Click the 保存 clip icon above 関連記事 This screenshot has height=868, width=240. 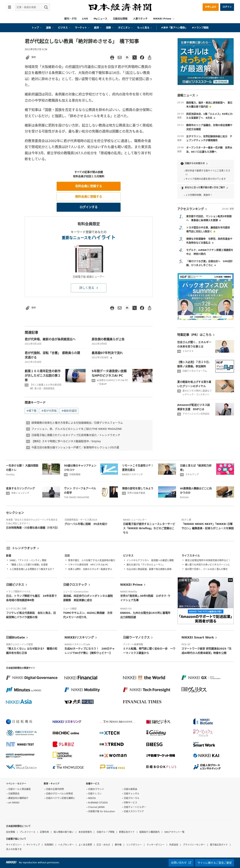tap(28, 308)
